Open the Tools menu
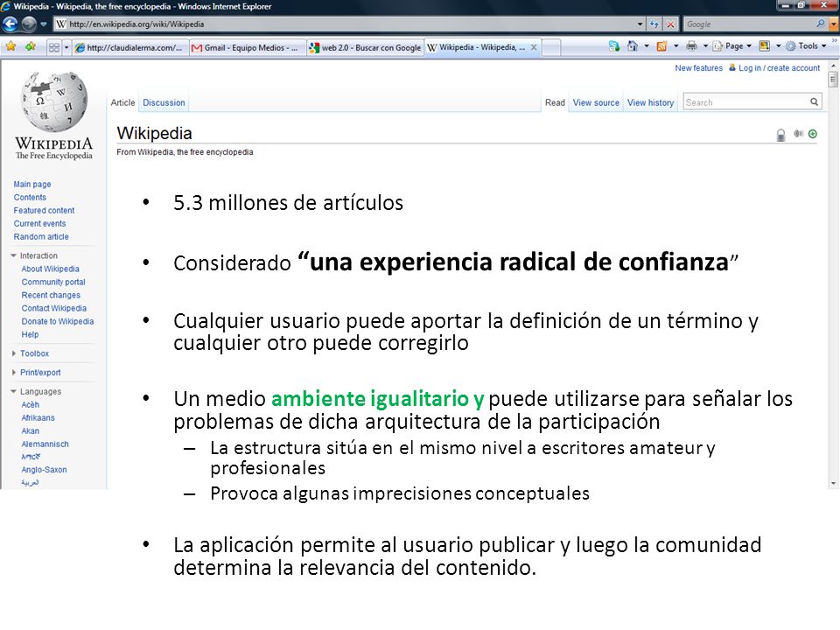 click(x=806, y=46)
